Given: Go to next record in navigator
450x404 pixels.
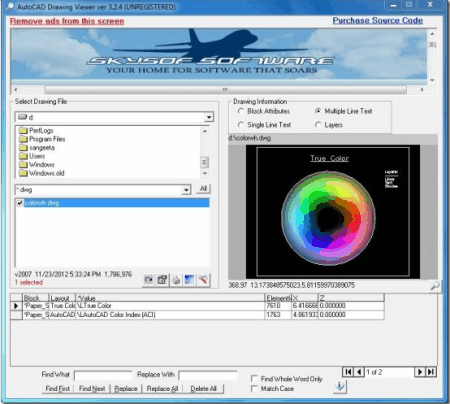Looking at the screenshot, I should [420, 372].
